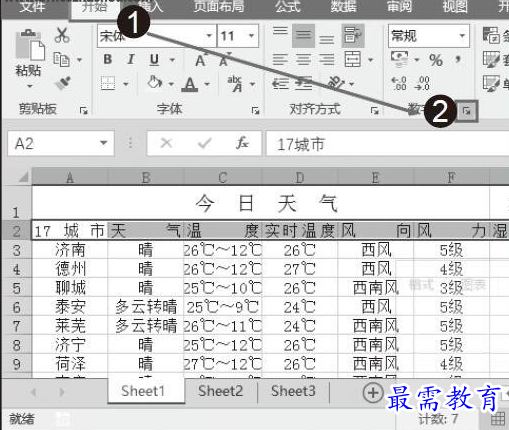Image resolution: width=509 pixels, height=430 pixels.
Task: Click the Select All corner triangle
Action: (x=23, y=177)
